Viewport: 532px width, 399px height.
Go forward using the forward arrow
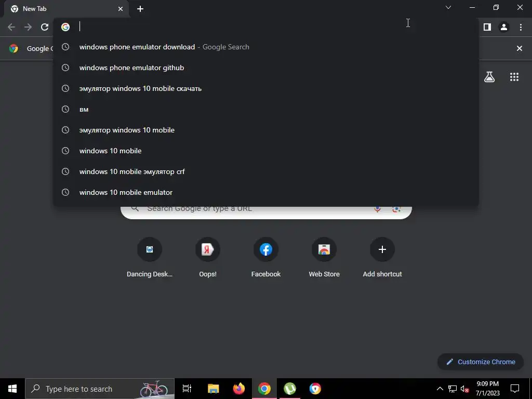click(28, 27)
